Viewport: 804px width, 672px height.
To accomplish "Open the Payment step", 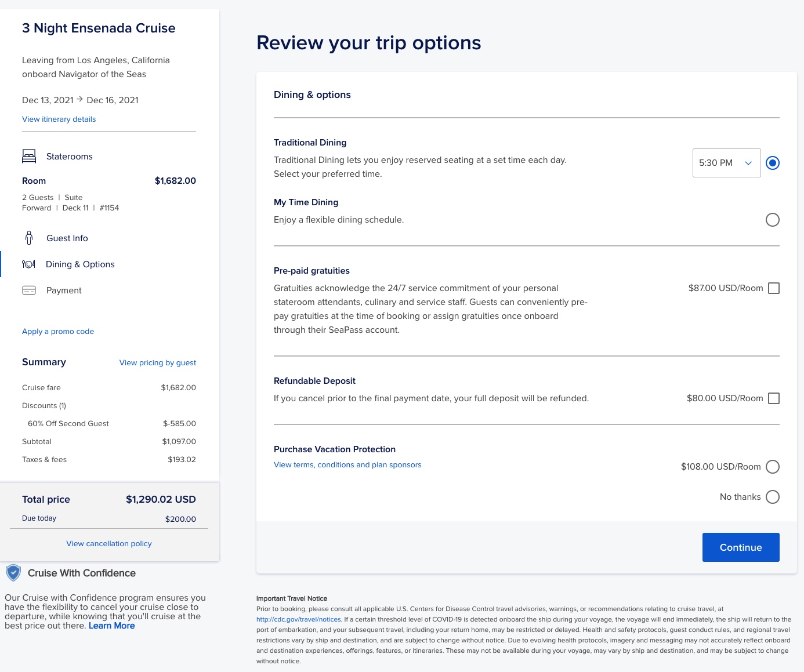I will tap(64, 290).
